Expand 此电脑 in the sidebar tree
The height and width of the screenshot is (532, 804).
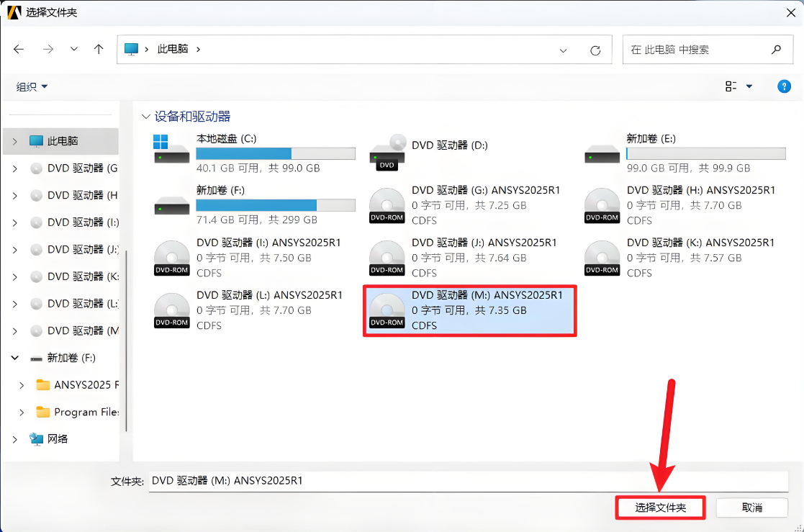tap(15, 141)
